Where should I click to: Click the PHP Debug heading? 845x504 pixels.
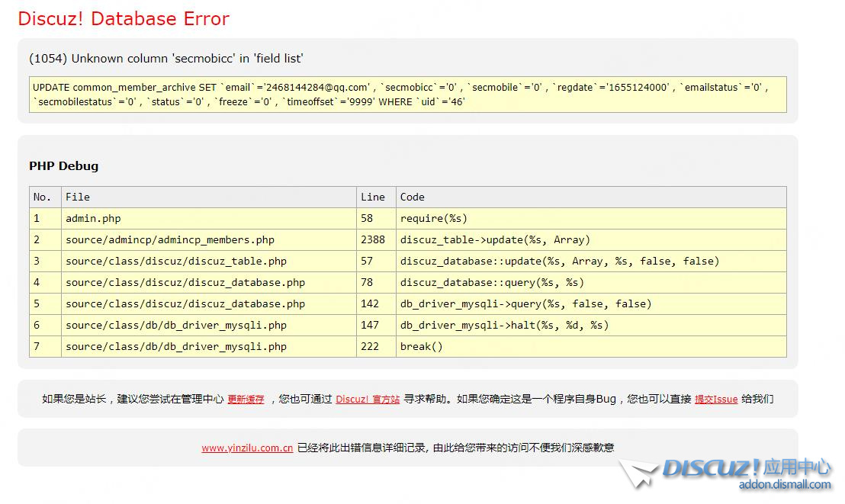63,166
